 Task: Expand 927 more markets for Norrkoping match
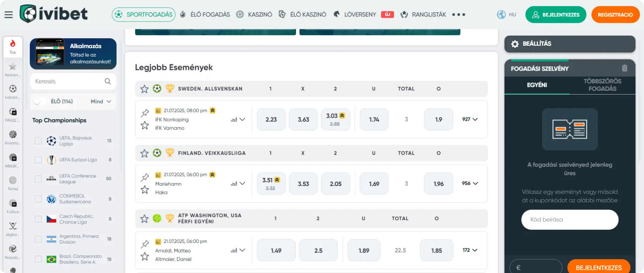[470, 119]
